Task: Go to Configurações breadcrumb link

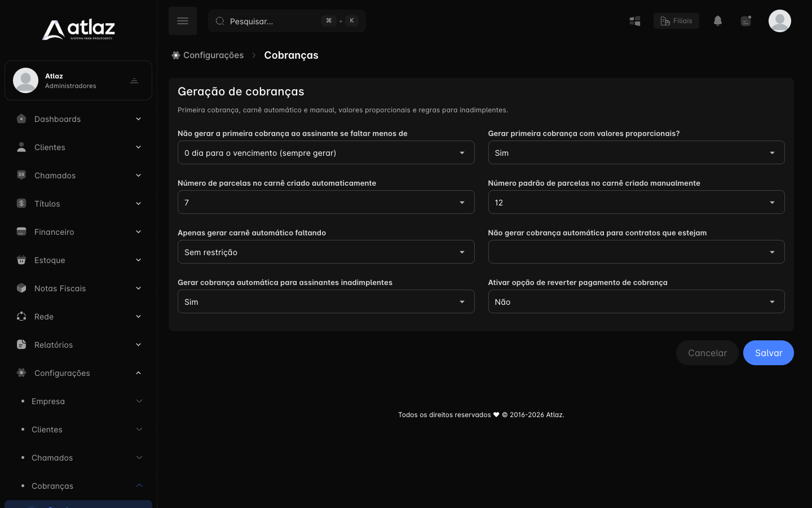Action: 208,55
